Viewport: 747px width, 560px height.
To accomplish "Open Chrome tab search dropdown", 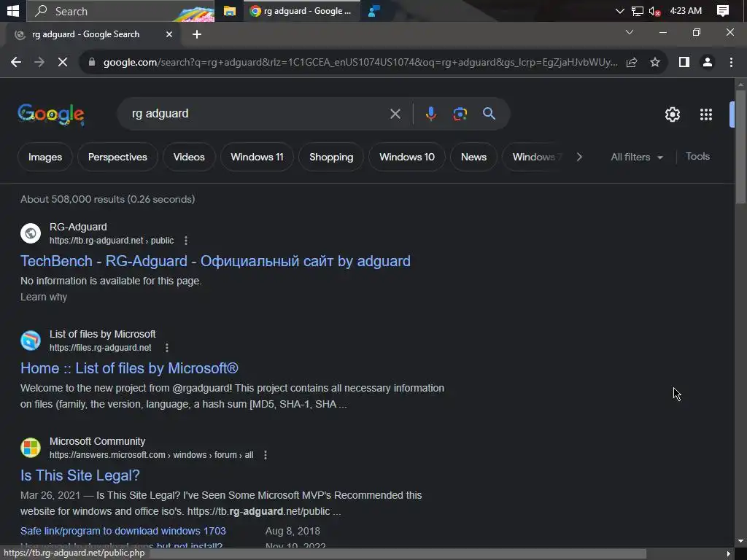I will (x=630, y=32).
